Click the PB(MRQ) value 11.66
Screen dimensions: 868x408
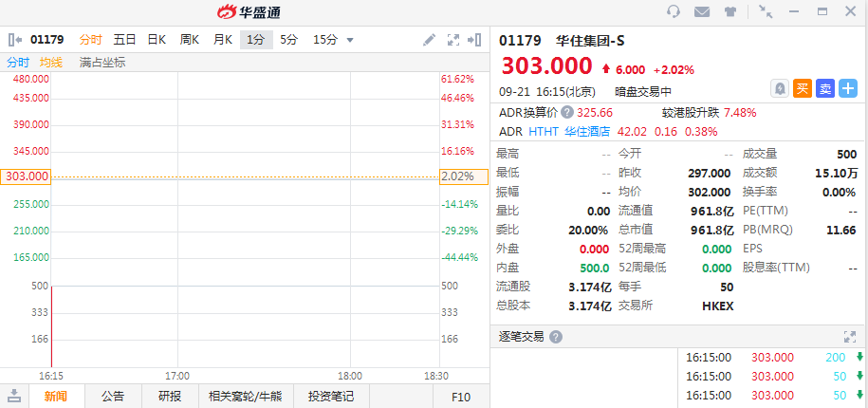[x=841, y=230]
